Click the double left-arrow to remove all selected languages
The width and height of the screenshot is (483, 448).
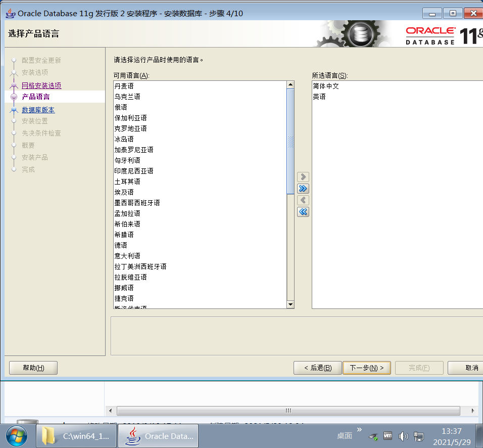click(303, 211)
